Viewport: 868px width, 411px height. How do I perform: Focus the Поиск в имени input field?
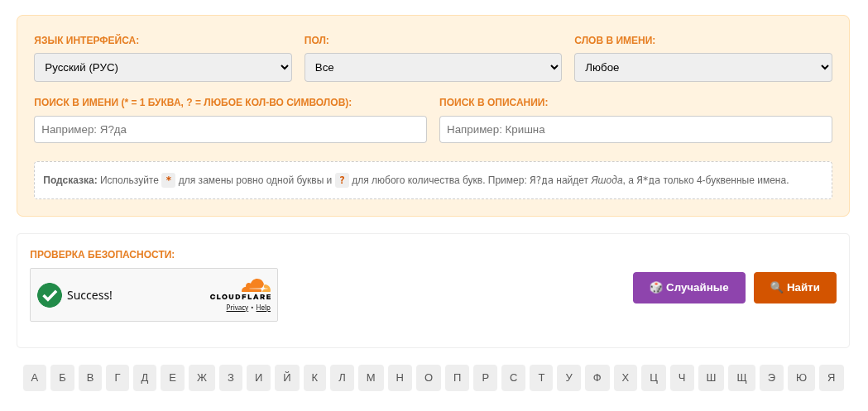[230, 130]
